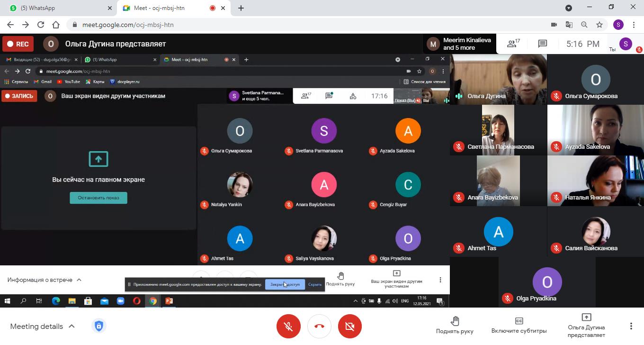The width and height of the screenshot is (644, 345).
Task: Click Остановить показ button in shared screen
Action: (98, 198)
